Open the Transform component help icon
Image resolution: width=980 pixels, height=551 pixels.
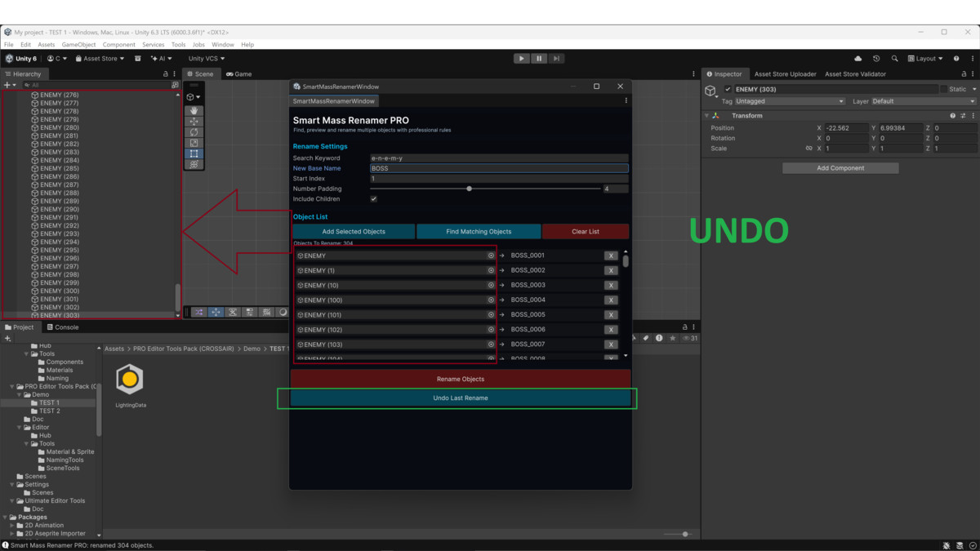[952, 116]
